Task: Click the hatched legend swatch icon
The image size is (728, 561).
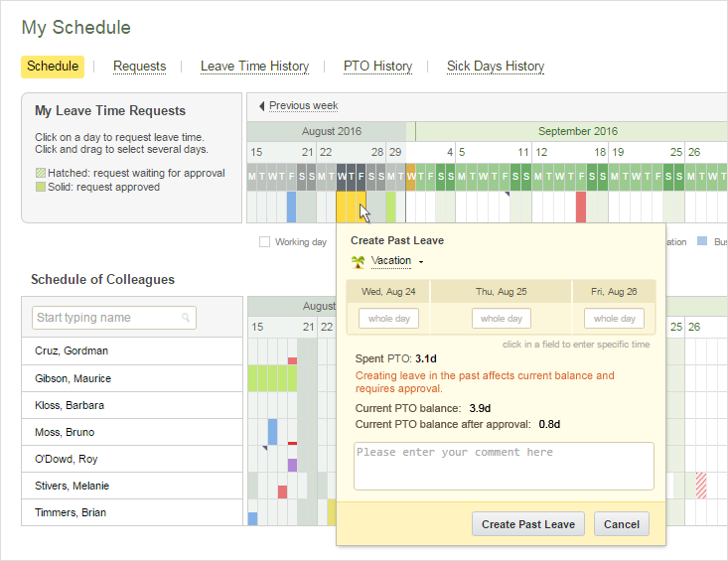Action: pos(41,173)
